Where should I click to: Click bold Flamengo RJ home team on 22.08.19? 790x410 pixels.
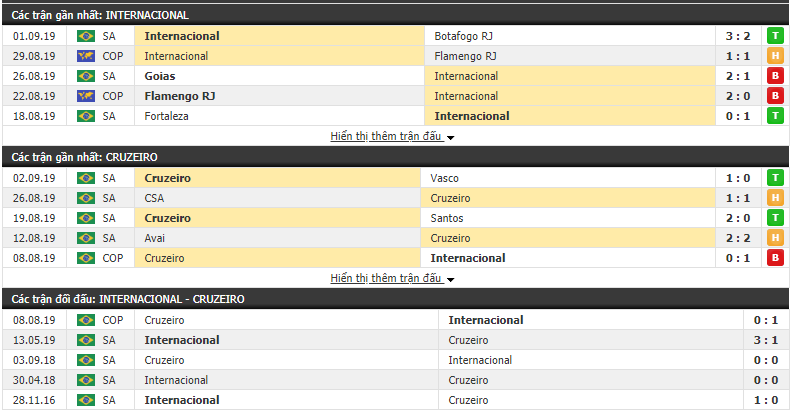click(x=180, y=96)
